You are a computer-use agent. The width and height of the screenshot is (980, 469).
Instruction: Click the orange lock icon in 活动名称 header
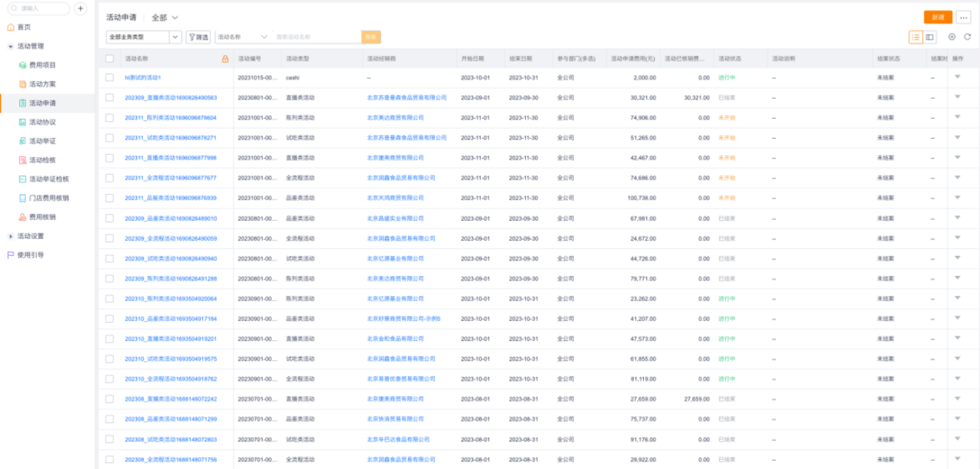[225, 59]
